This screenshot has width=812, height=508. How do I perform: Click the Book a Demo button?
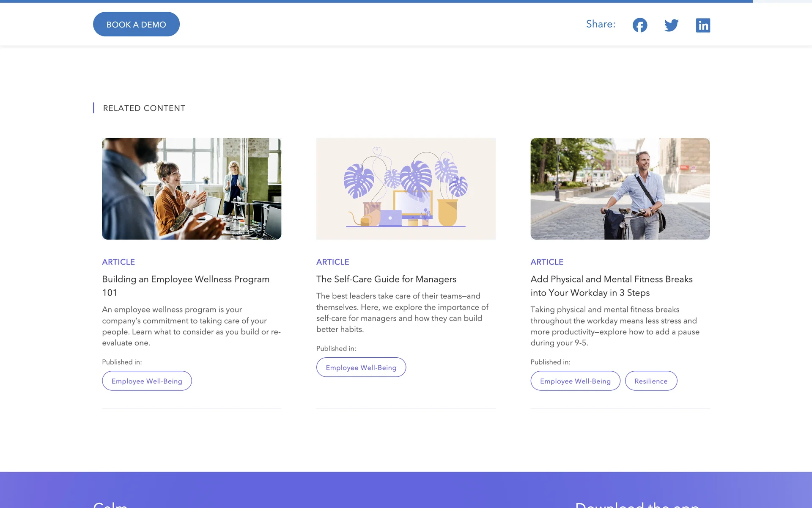[x=136, y=24]
